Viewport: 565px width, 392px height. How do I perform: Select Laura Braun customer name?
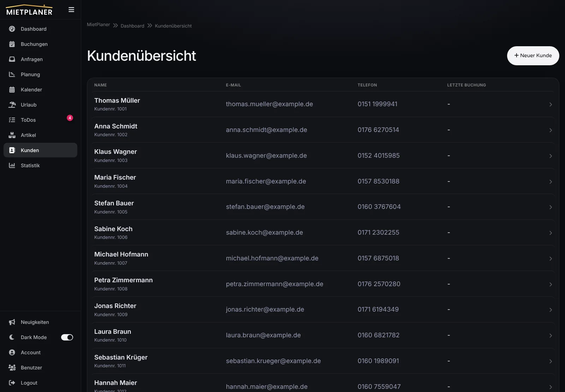tap(113, 332)
